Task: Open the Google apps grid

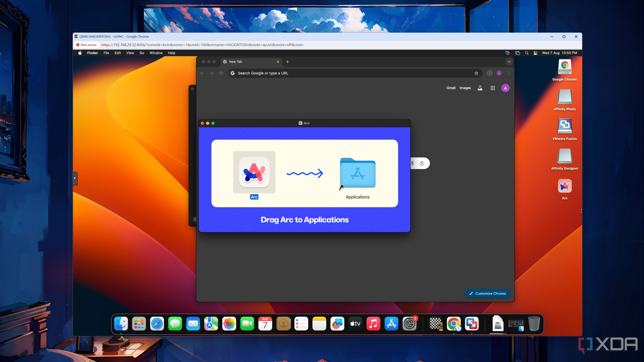Action: point(493,88)
